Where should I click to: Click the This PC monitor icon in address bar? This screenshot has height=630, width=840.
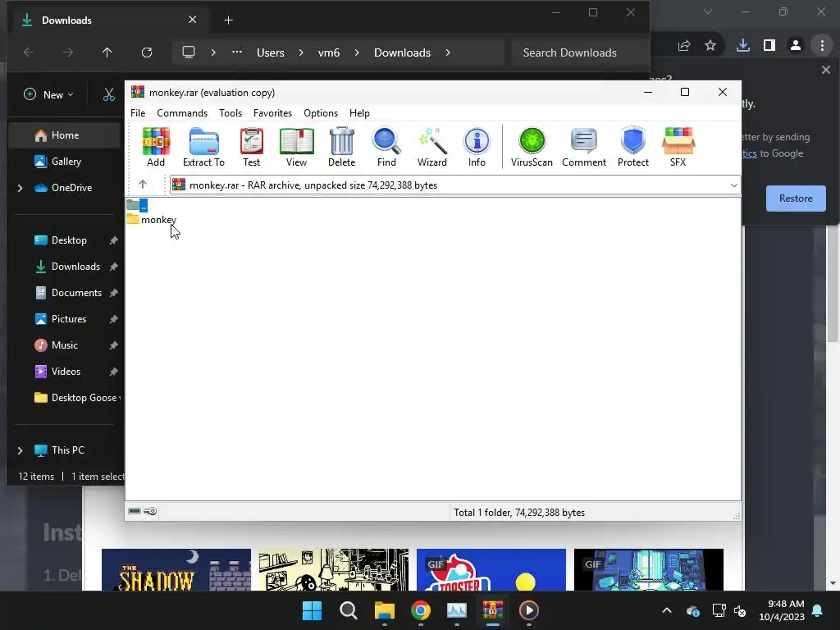pos(189,52)
